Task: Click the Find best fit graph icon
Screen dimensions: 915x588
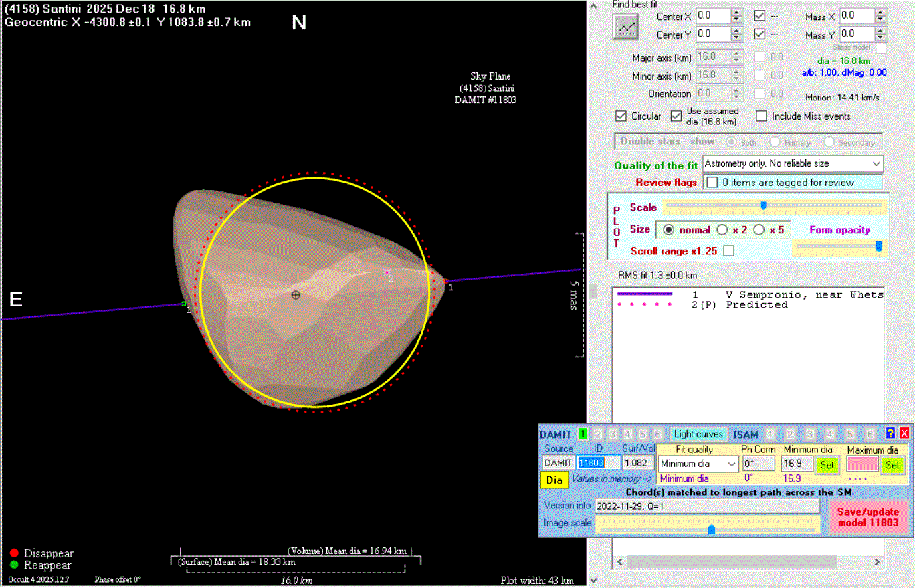Action: coord(627,27)
